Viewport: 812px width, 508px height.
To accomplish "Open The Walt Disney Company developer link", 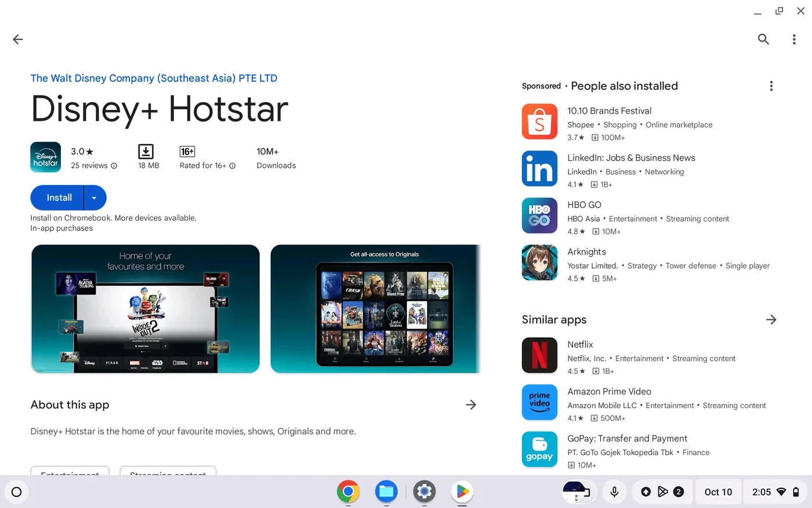I will (154, 78).
